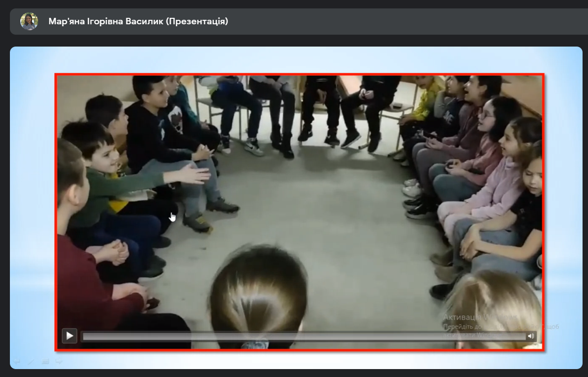Open the slideshow options menu icon

tap(46, 361)
